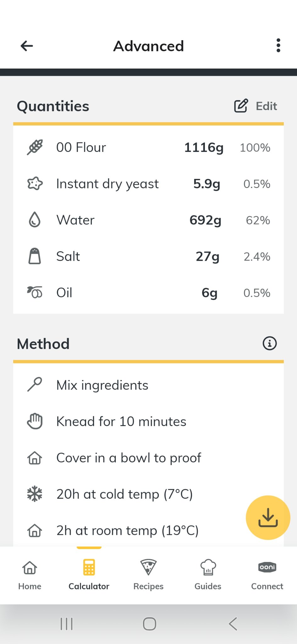Image resolution: width=297 pixels, height=644 pixels.
Task: Open the Method info icon
Action: [269, 343]
